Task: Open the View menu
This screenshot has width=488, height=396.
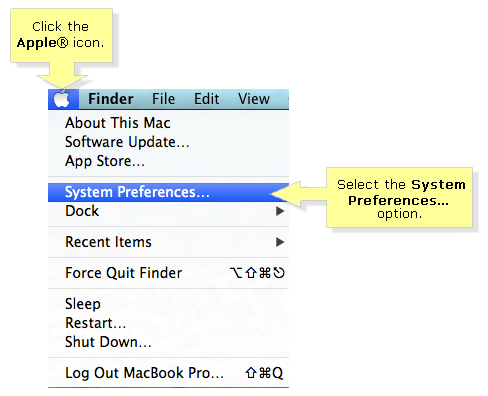Action: pos(254,99)
